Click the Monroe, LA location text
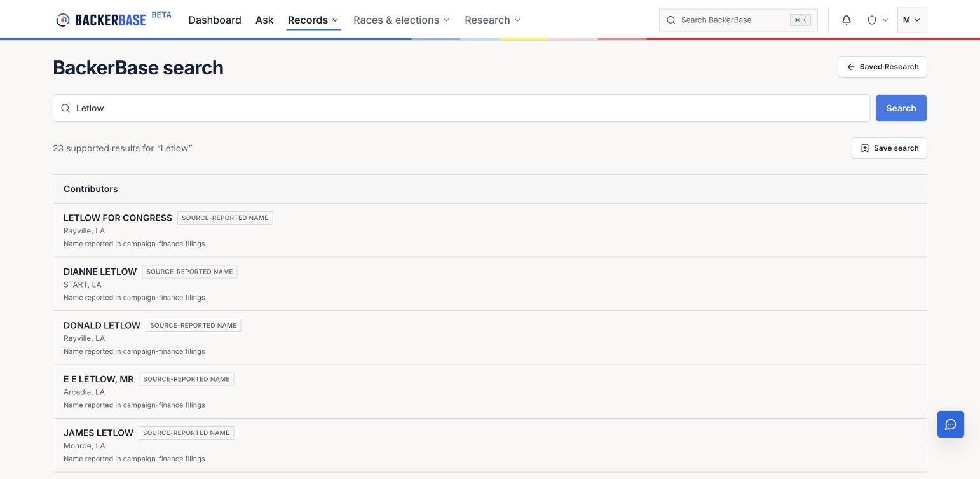 click(85, 446)
